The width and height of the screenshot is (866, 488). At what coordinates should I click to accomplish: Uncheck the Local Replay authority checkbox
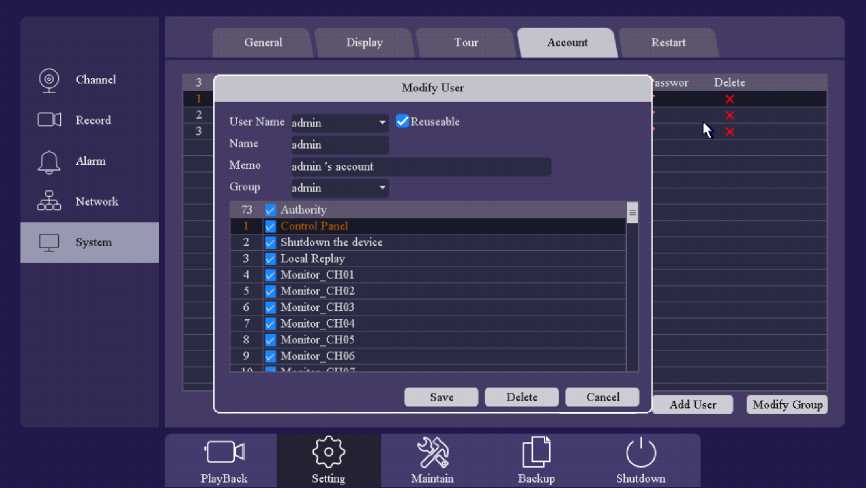(x=270, y=259)
